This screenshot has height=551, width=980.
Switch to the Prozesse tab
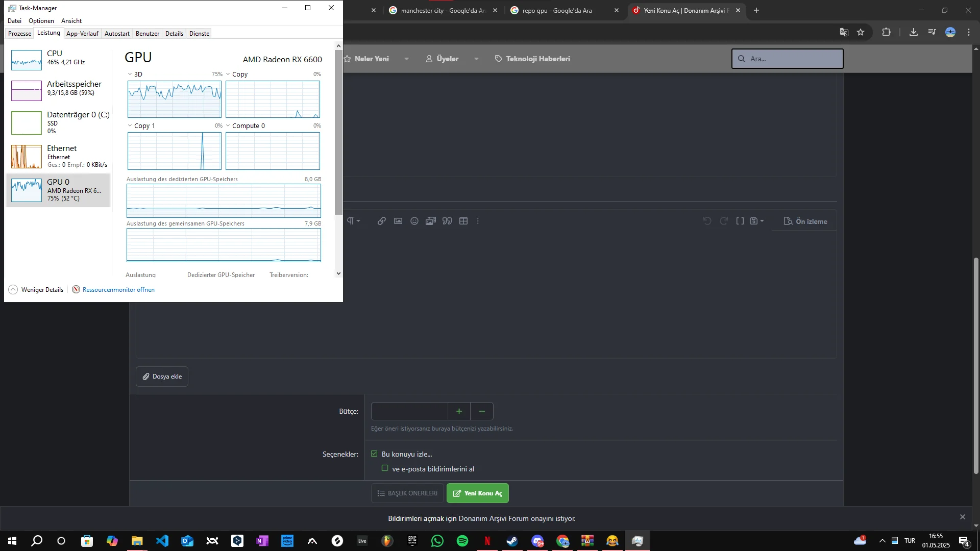[19, 34]
